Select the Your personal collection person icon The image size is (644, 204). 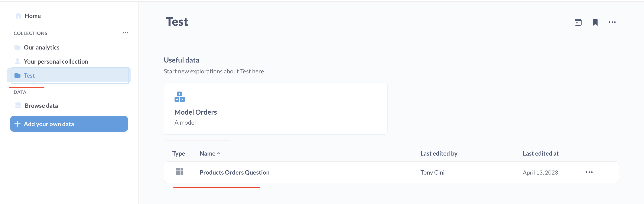pos(17,61)
